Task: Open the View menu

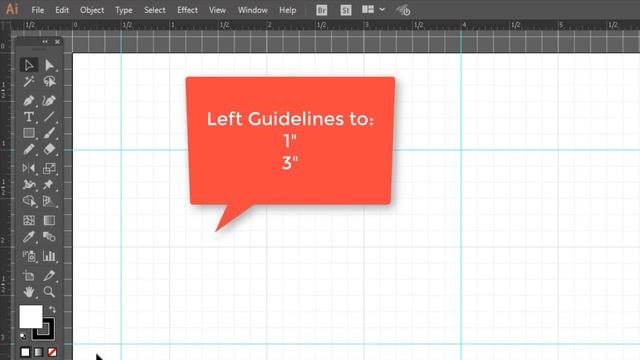Action: click(217, 10)
